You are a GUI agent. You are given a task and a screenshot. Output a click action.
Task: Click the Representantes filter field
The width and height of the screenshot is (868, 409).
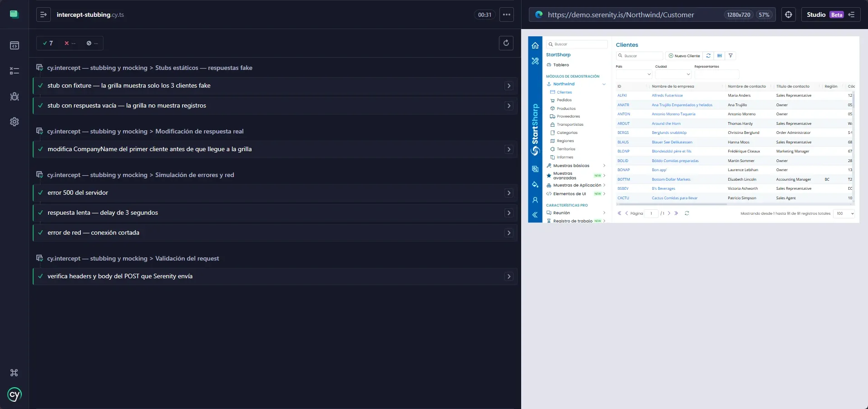(x=717, y=74)
